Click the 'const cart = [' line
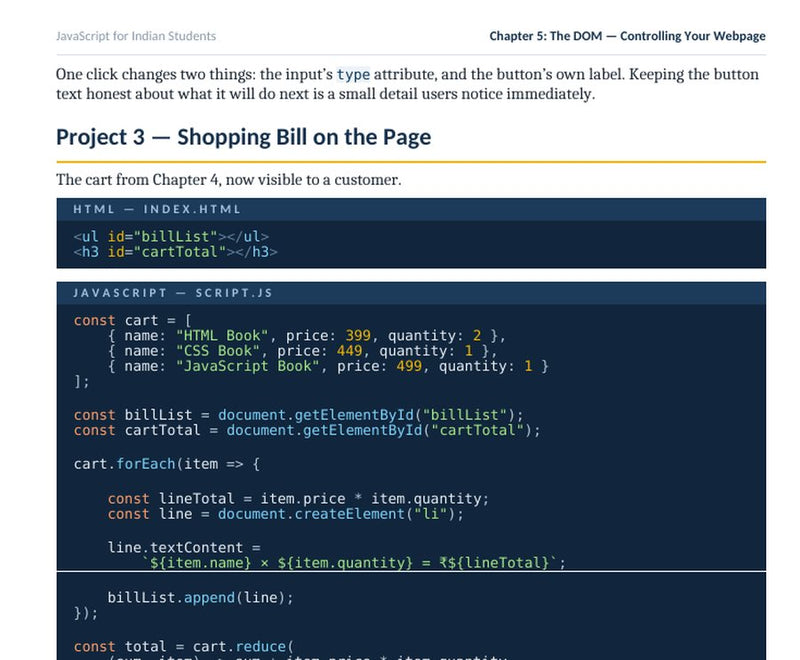 (133, 320)
